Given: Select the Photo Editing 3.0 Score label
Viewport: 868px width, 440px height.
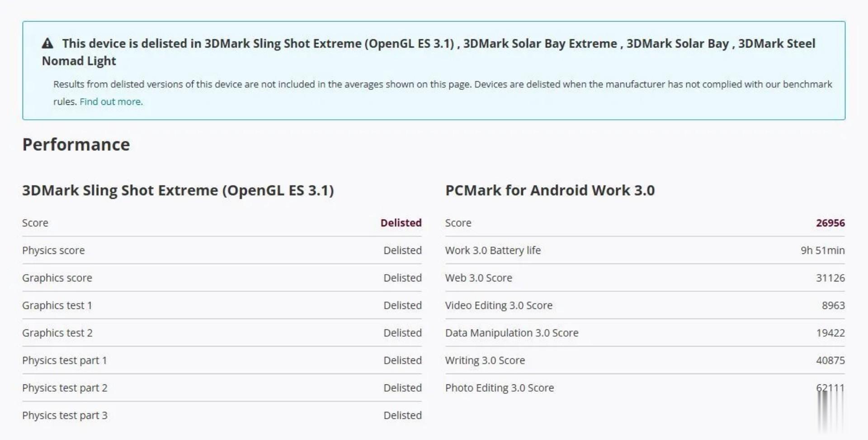Looking at the screenshot, I should coord(499,388).
